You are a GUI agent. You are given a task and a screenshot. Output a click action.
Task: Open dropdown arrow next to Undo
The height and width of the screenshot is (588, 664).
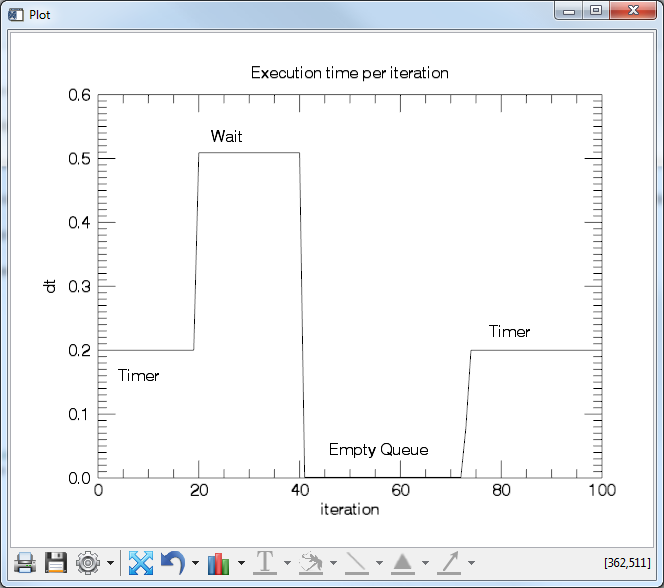tap(195, 564)
